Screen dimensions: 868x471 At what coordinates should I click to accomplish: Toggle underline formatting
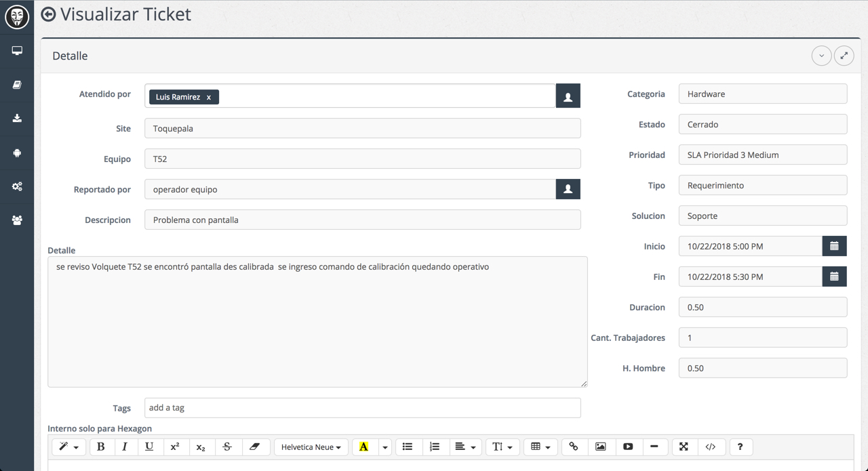click(149, 447)
